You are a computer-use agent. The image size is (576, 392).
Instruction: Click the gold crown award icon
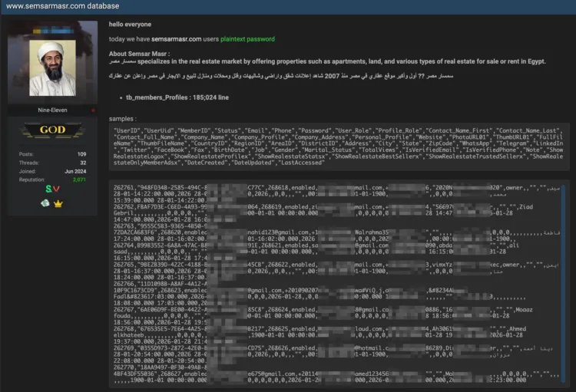click(x=58, y=203)
